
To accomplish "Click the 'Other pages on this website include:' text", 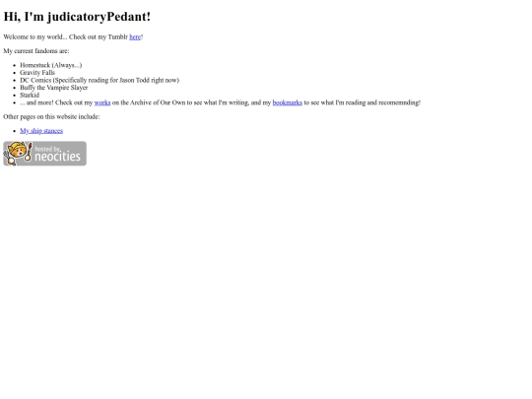I will coord(51,116).
